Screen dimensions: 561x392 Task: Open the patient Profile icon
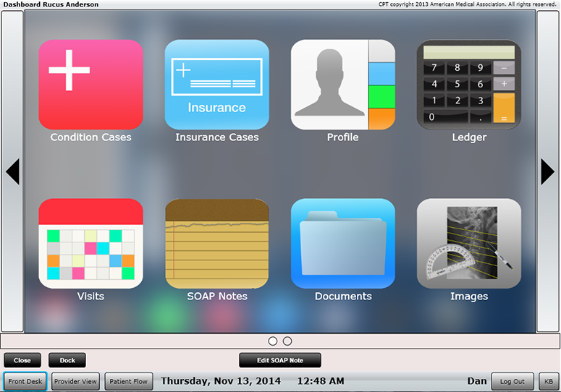(343, 85)
